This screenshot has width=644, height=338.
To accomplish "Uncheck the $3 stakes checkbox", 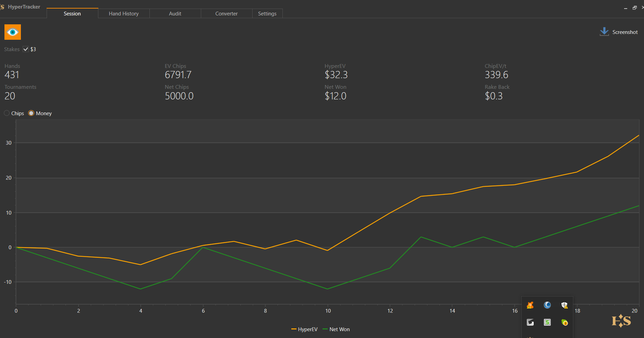I will pyautogui.click(x=26, y=49).
